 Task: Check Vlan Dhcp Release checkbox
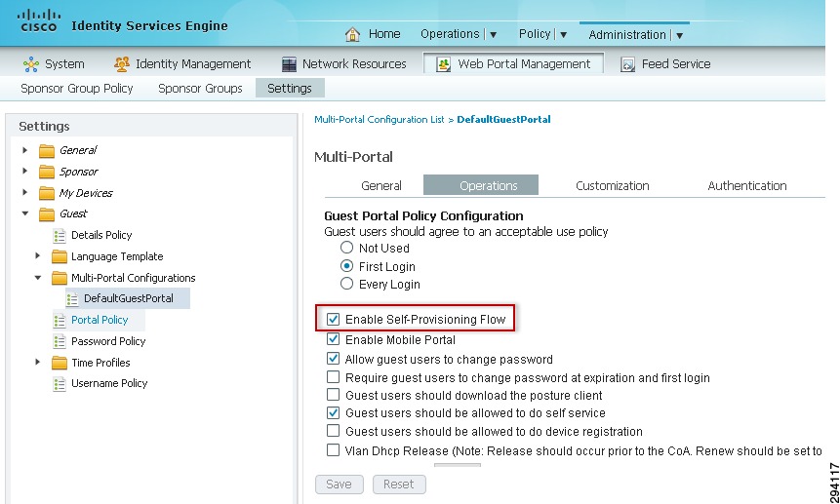click(334, 450)
